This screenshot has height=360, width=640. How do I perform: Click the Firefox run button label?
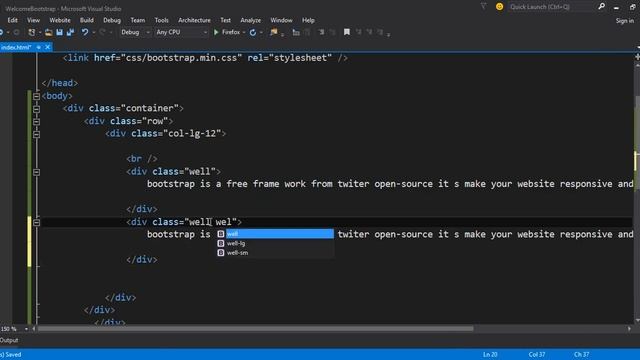(x=231, y=32)
